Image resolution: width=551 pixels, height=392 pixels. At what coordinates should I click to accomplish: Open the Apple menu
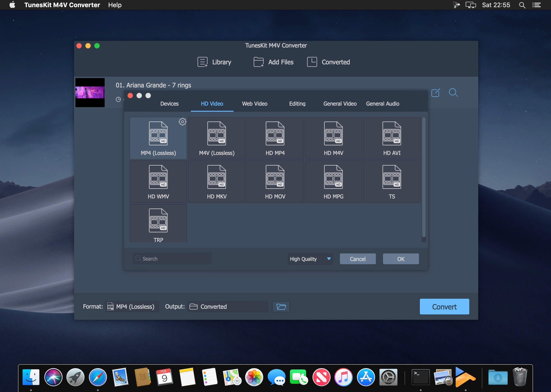point(12,5)
